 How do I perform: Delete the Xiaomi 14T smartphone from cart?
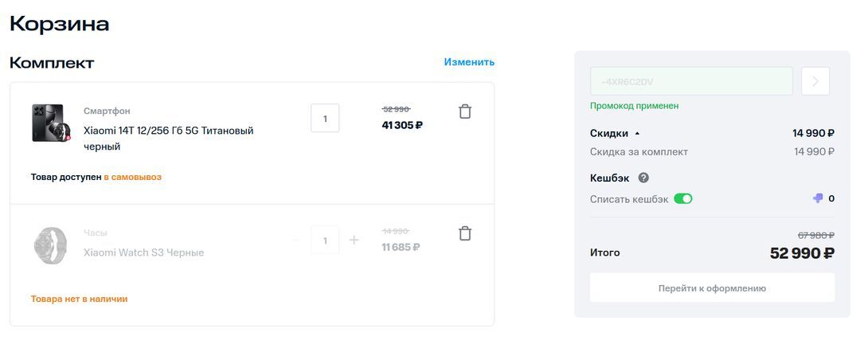point(465,112)
